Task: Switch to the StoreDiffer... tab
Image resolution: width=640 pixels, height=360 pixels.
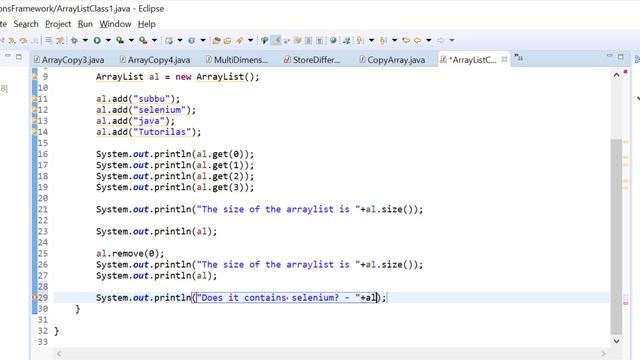Action: (312, 60)
